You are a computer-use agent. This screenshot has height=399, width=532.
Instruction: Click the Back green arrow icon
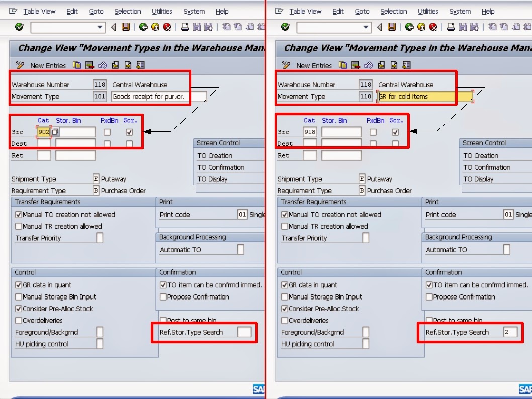pyautogui.click(x=143, y=26)
